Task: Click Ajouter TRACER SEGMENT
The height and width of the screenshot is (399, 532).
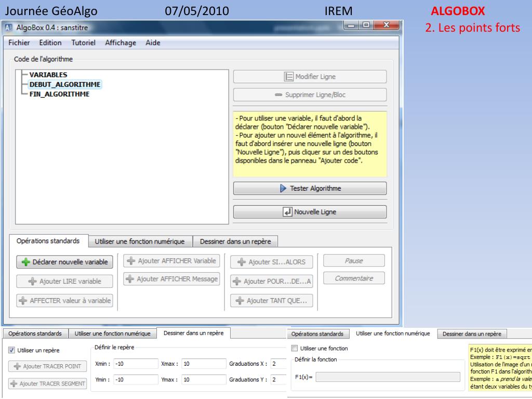Action: (47, 383)
